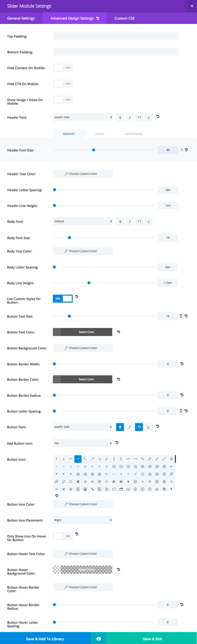This screenshot has height=644, width=197.
Task: Change Button Icon Placement from Right
Action: tap(83, 520)
